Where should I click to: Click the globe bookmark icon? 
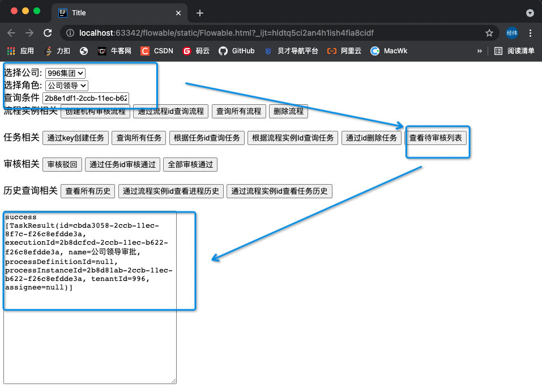pos(84,51)
